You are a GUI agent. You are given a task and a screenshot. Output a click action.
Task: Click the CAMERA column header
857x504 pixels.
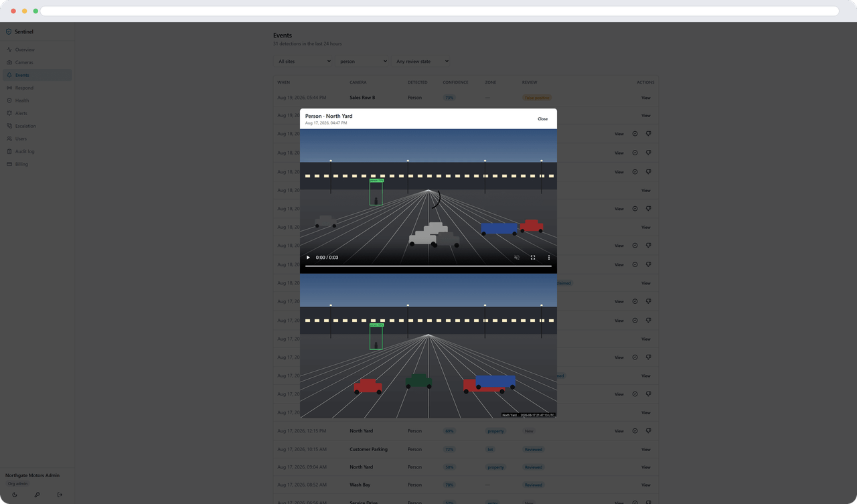(x=358, y=82)
